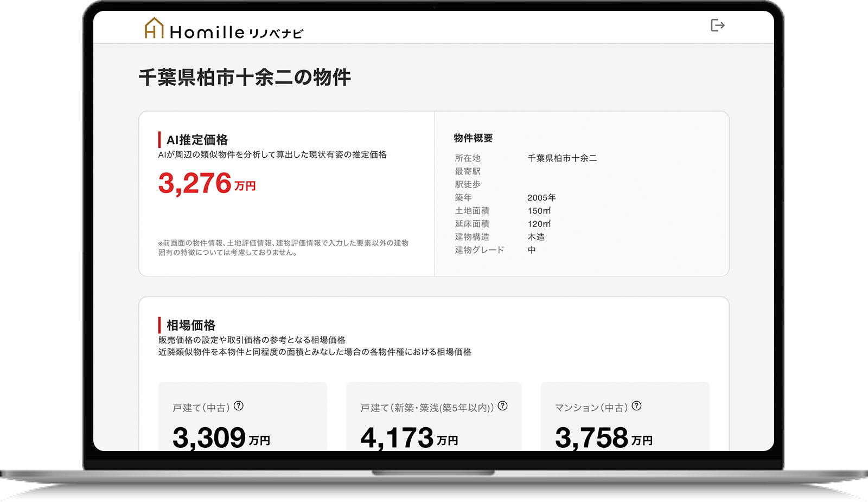Click the 所在地 value 千葉県柏市十余二
This screenshot has height=502, width=868.
(x=562, y=158)
